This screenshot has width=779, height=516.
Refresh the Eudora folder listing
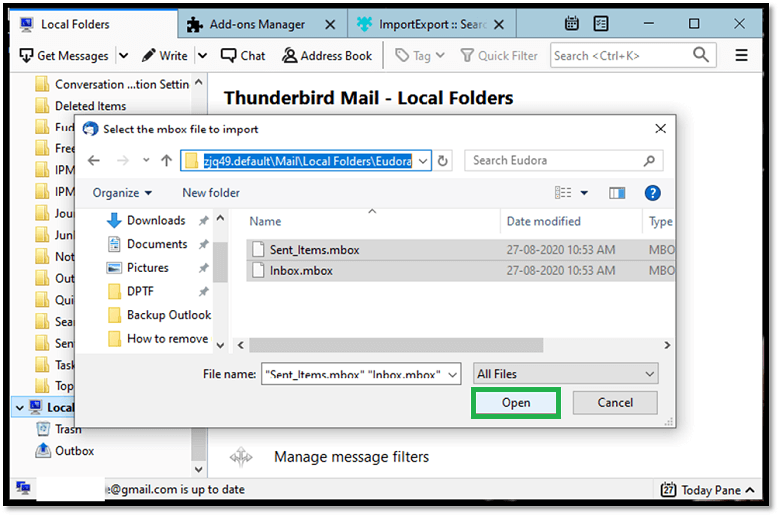[x=443, y=161]
